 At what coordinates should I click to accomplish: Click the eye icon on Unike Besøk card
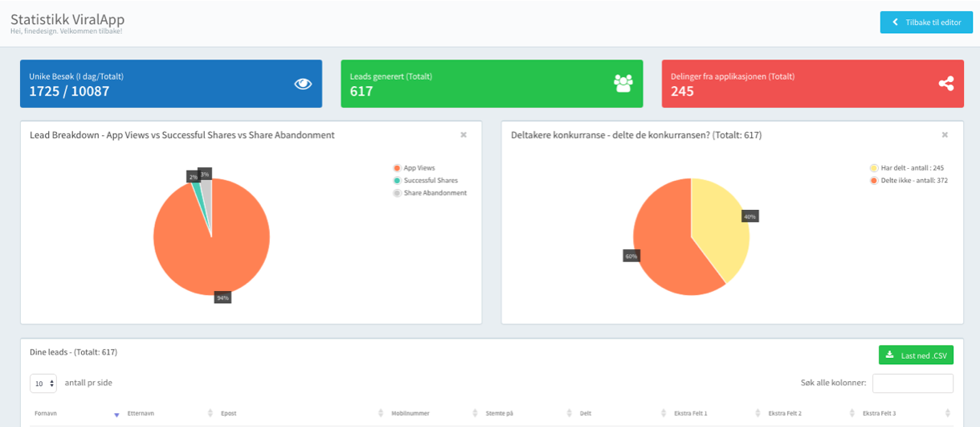(x=303, y=83)
